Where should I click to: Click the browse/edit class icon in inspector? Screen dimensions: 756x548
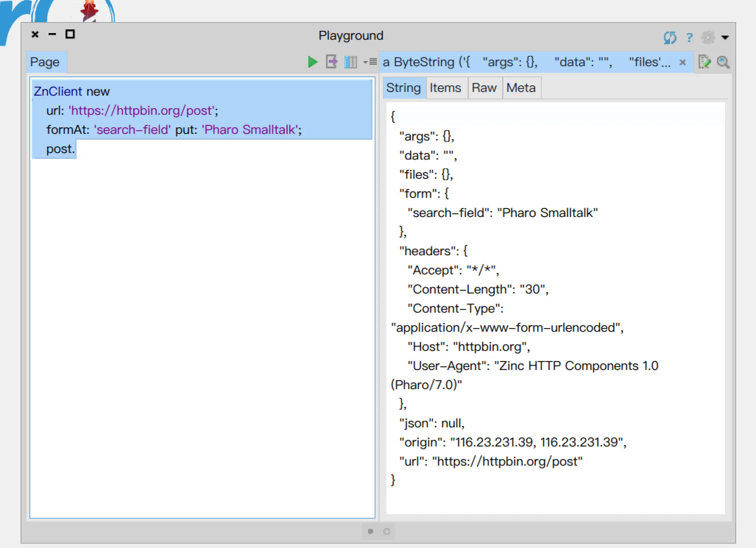(x=704, y=62)
